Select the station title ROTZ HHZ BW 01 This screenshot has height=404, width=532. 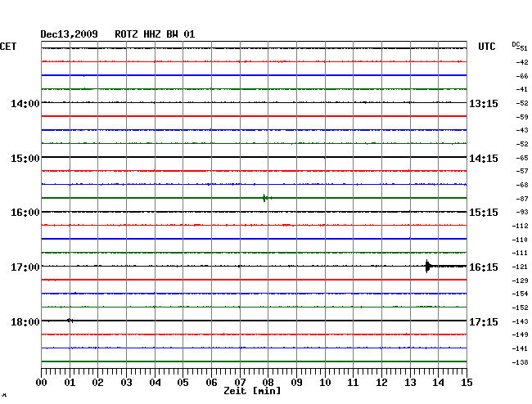(155, 34)
